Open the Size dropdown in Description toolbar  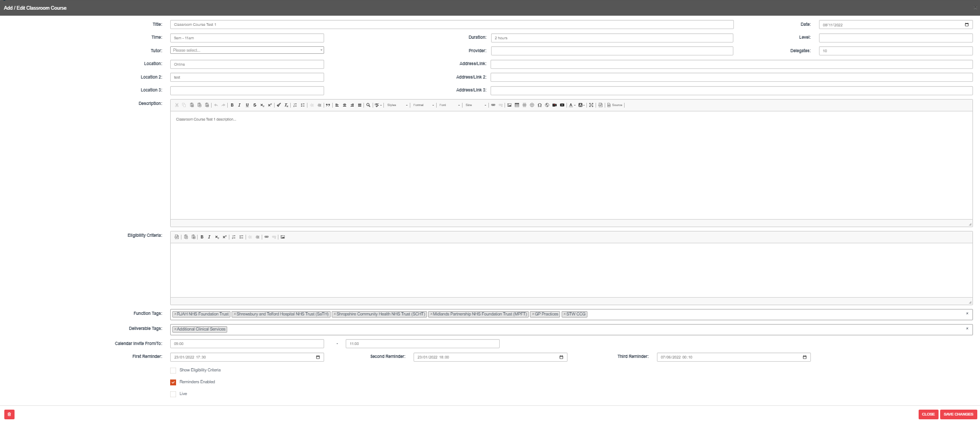pos(475,105)
